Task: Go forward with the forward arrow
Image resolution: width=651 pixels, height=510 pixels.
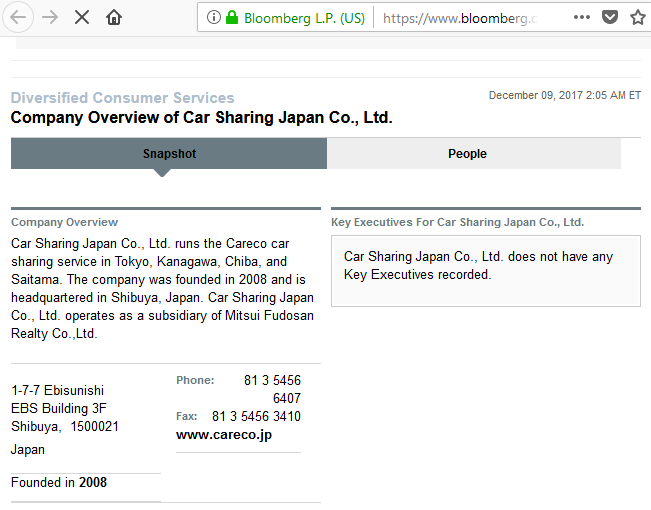Action: [50, 17]
